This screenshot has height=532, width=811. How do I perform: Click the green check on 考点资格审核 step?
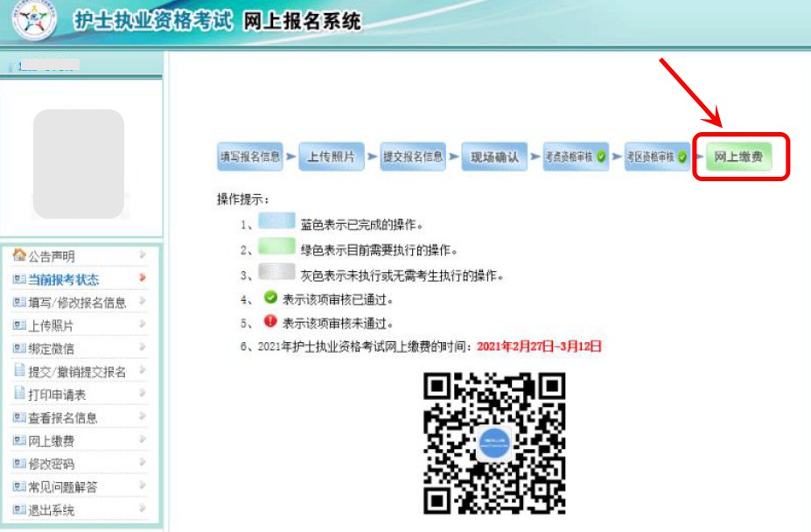(602, 157)
